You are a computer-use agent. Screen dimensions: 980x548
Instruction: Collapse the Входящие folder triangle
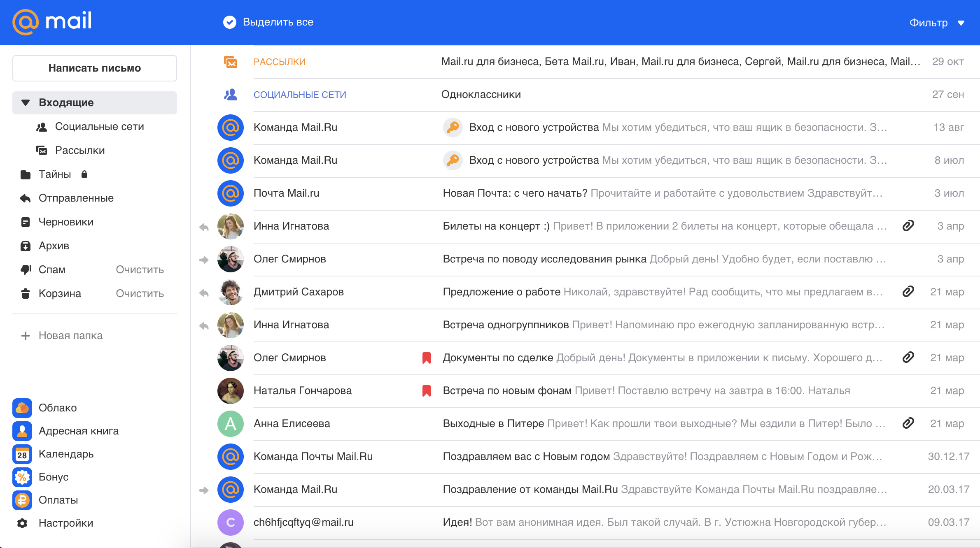[x=26, y=103]
